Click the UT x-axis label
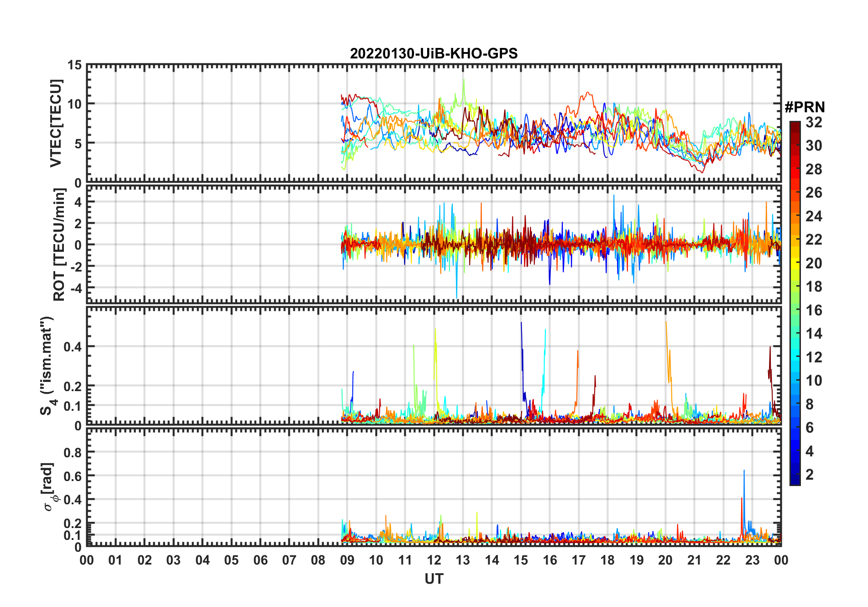 [434, 579]
